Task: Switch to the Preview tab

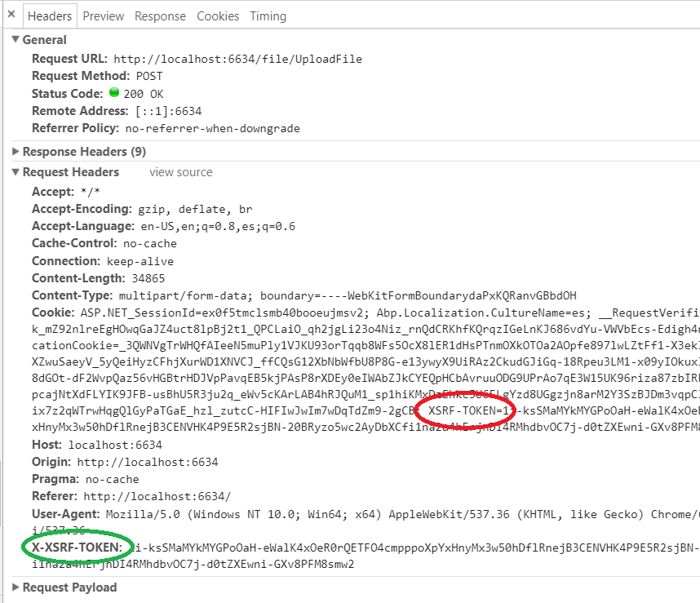Action: point(103,16)
